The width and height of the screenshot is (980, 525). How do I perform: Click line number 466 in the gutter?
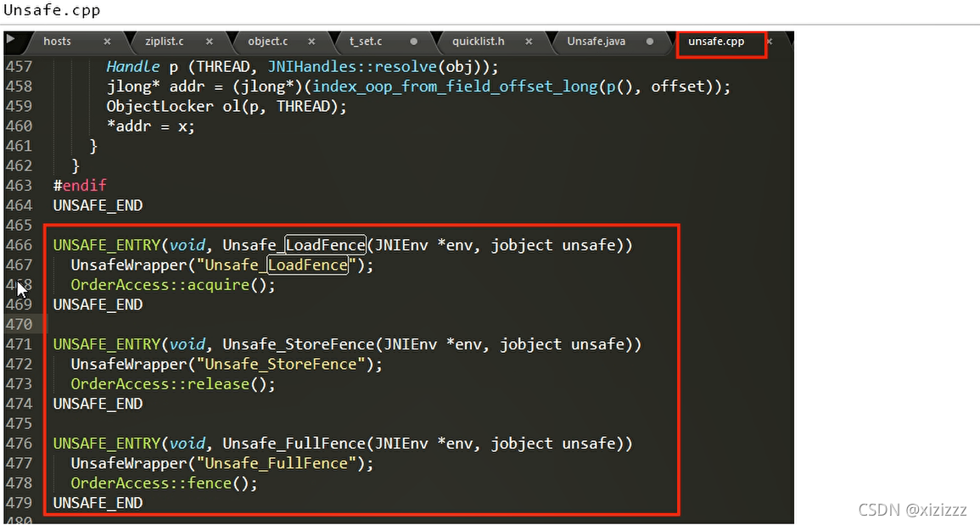(19, 245)
